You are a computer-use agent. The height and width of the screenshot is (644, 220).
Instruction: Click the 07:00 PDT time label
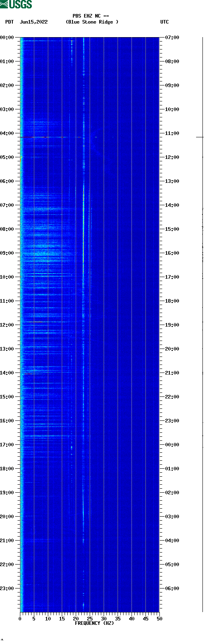pos(7,205)
